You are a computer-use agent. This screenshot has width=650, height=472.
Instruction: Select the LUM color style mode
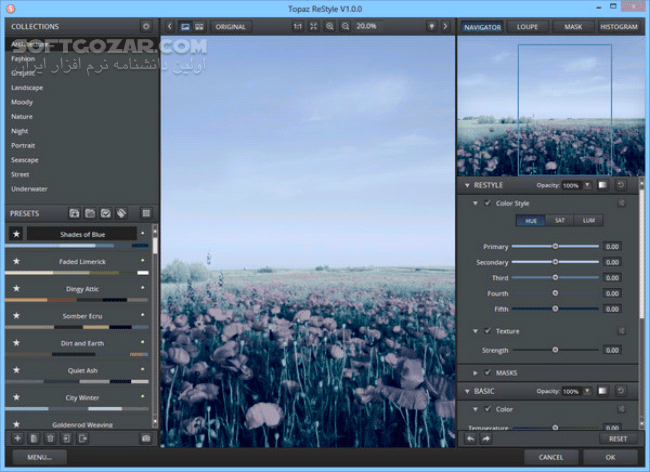(x=589, y=220)
